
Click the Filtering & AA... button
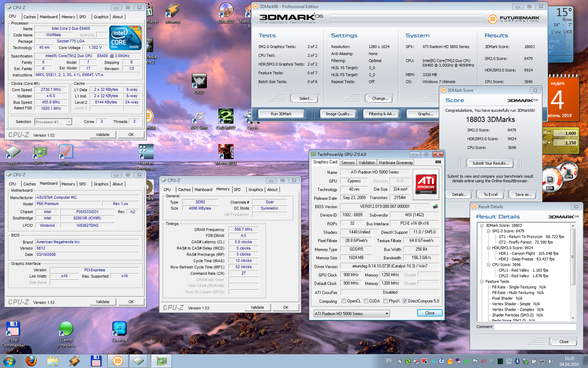(x=382, y=114)
